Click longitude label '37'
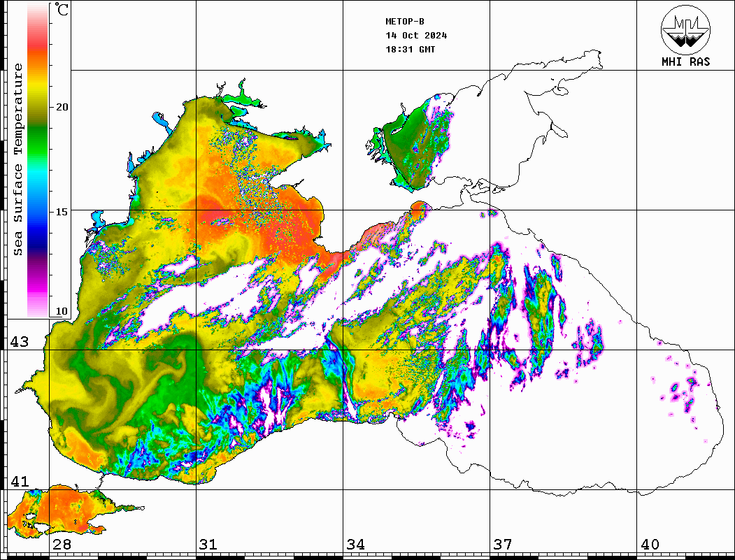The image size is (735, 560). coord(503,544)
